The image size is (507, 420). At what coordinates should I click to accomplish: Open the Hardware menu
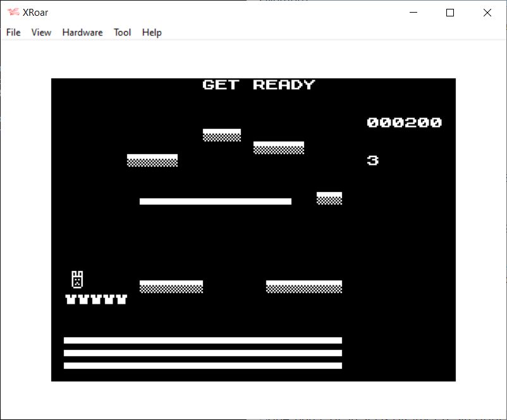click(x=82, y=32)
